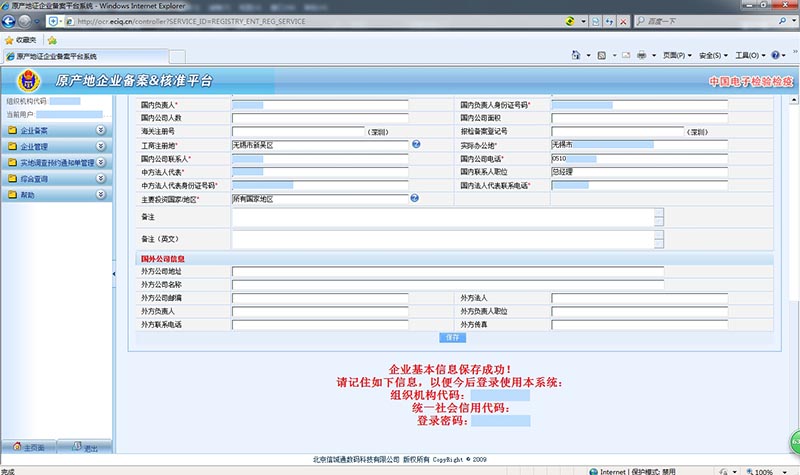Viewport: 800px width, 475px height.
Task: Expand the 企业管理 sidebar section
Action: [x=100, y=147]
